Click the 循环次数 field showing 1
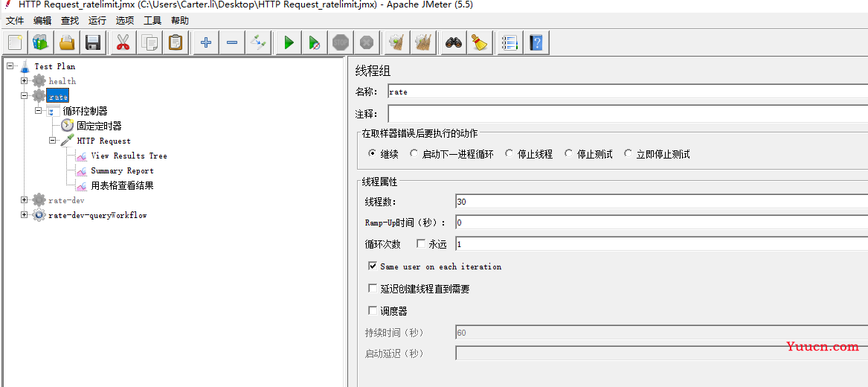Image resolution: width=868 pixels, height=387 pixels. 661,243
